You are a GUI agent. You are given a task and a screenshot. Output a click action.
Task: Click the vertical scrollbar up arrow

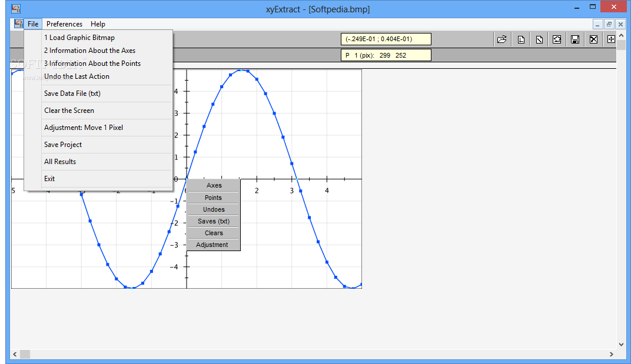[622, 36]
